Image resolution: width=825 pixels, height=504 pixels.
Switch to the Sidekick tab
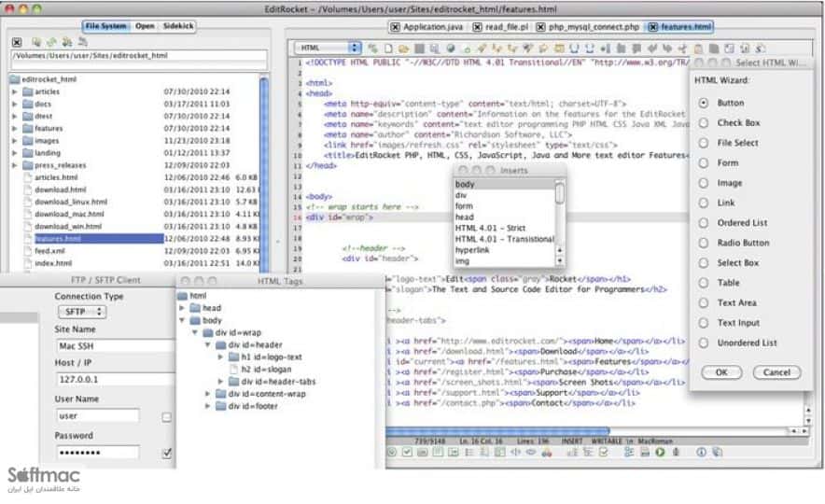[x=178, y=26]
